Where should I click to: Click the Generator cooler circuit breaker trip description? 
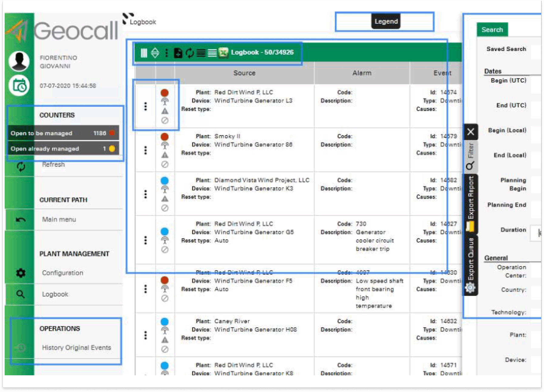[x=375, y=240]
